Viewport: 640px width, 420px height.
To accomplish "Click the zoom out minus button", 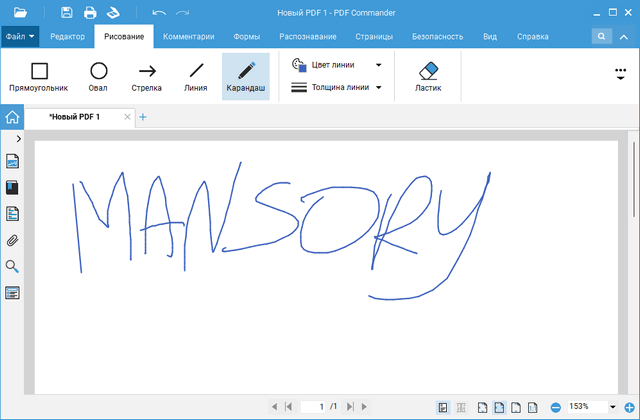I will pyautogui.click(x=556, y=407).
